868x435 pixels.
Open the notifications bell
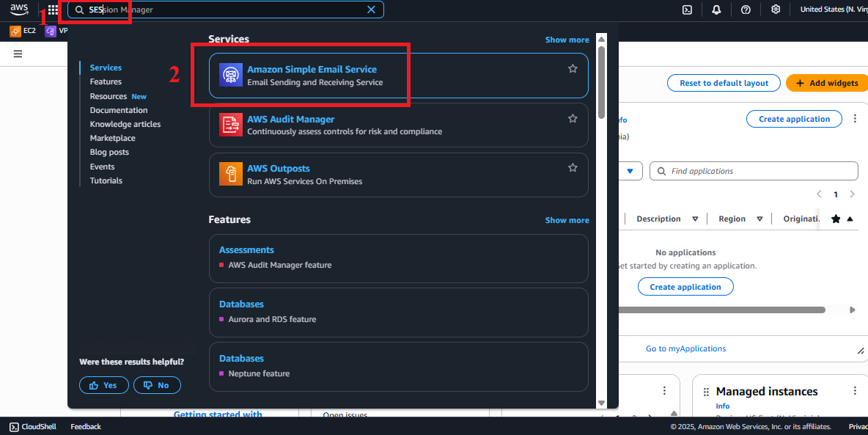[x=716, y=10]
